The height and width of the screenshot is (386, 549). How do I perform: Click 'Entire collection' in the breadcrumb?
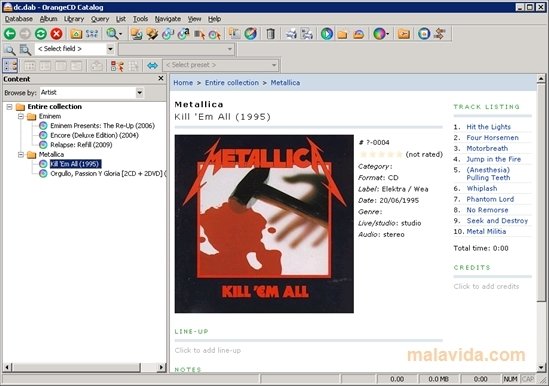click(x=232, y=83)
